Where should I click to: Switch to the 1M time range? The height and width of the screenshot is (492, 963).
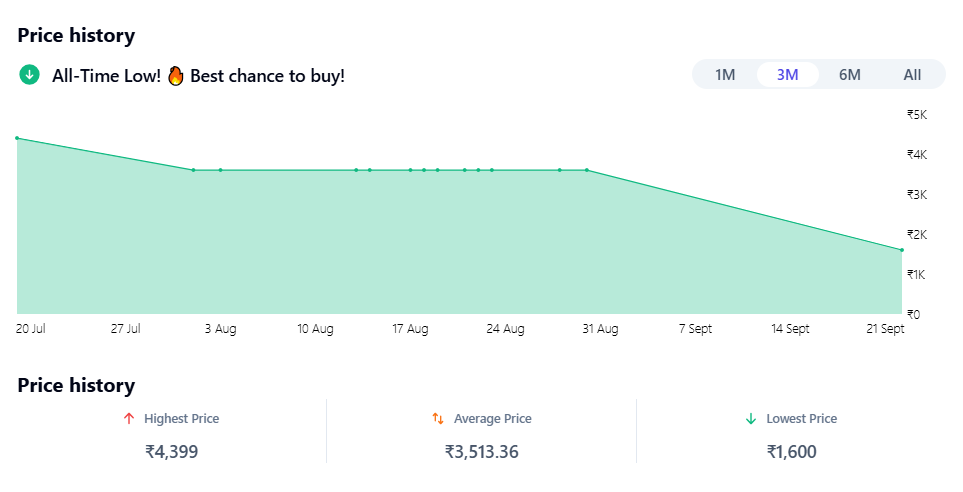point(725,75)
